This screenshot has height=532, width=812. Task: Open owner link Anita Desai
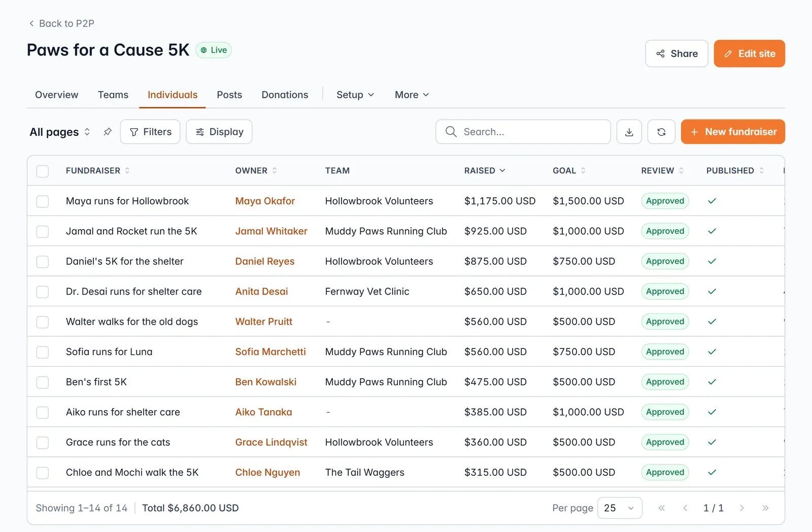click(x=261, y=292)
